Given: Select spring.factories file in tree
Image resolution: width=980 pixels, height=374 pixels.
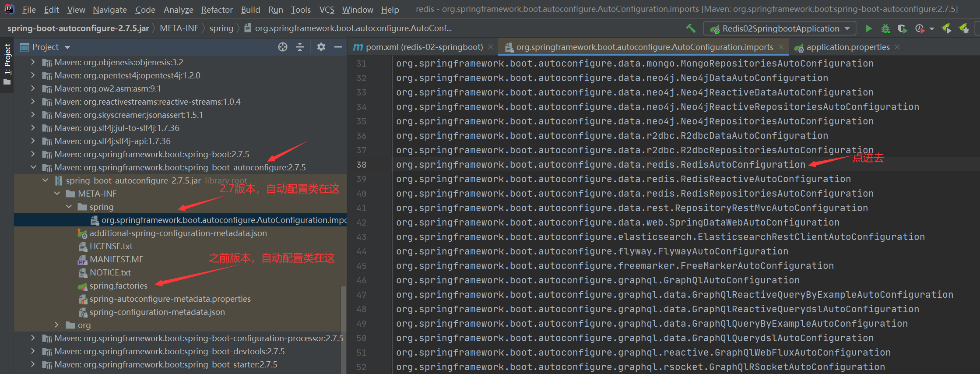Looking at the screenshot, I should click(x=118, y=286).
